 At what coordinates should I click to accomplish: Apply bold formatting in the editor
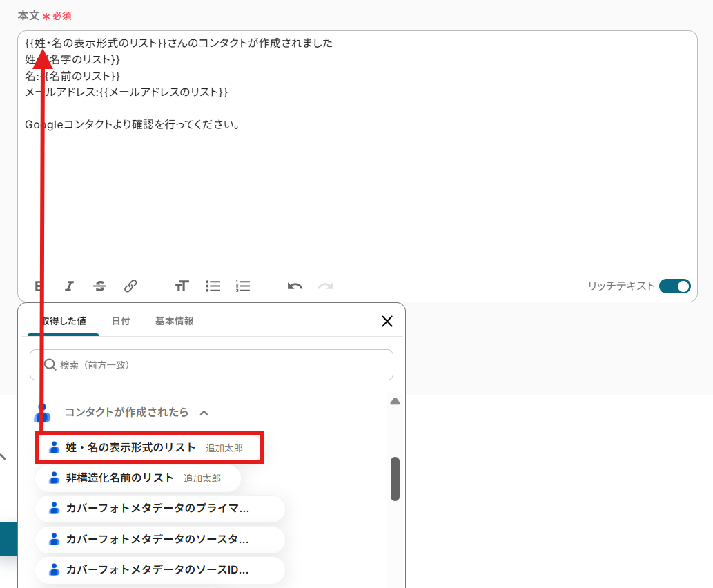click(39, 286)
